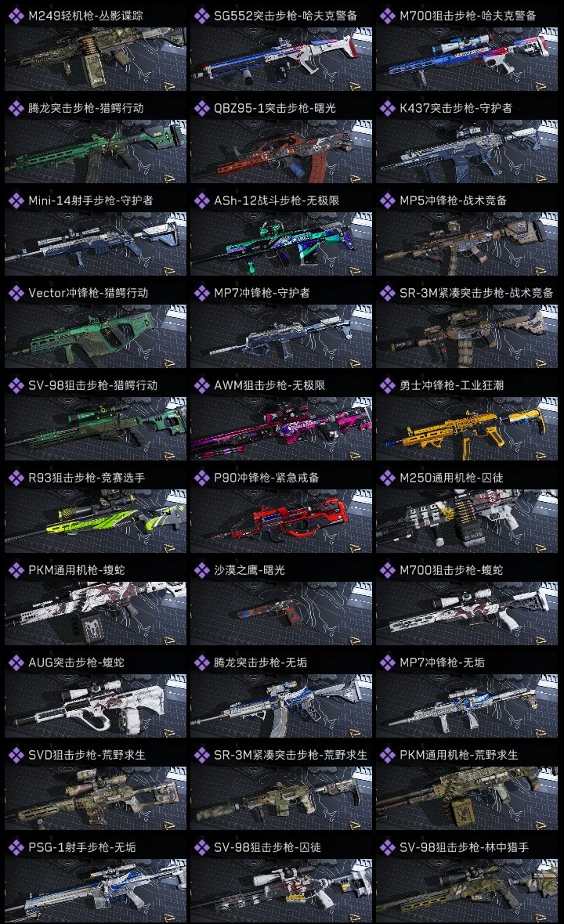Click the SVD狙击步枪-荒野求生 name label
Viewport: 564px width, 924px height.
tap(87, 755)
